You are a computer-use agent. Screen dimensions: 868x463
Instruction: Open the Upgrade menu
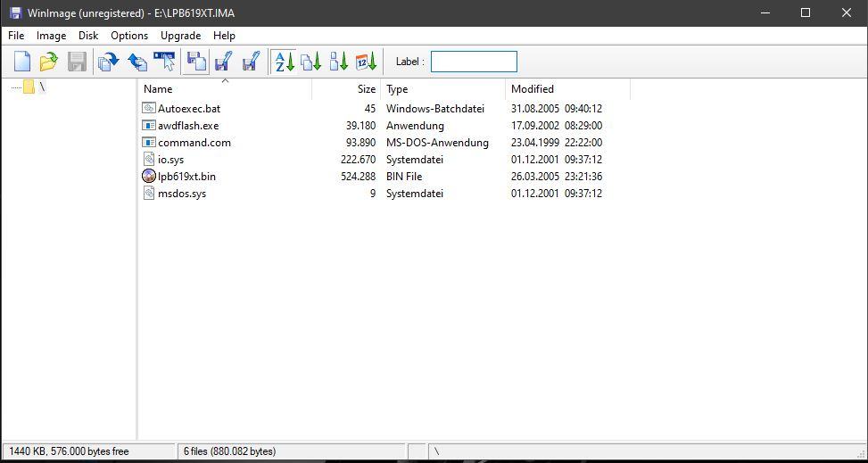tap(180, 36)
